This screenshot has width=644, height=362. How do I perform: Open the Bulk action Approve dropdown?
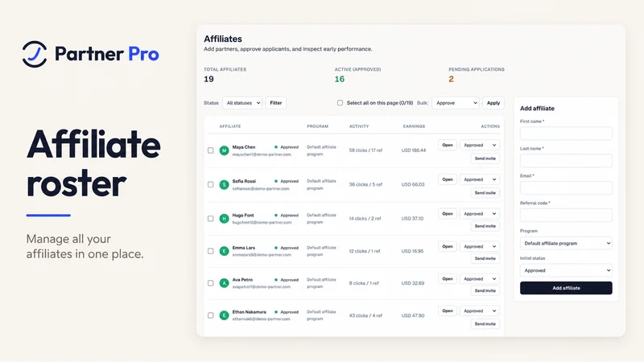pyautogui.click(x=456, y=103)
